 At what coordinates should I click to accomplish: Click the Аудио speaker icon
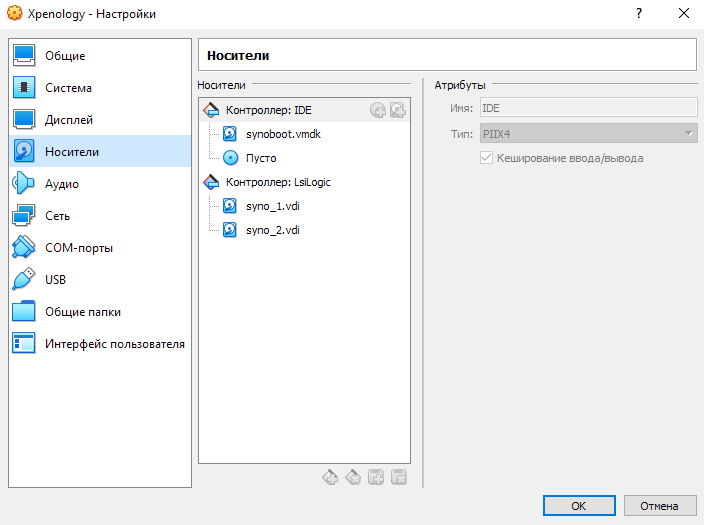pyautogui.click(x=24, y=183)
